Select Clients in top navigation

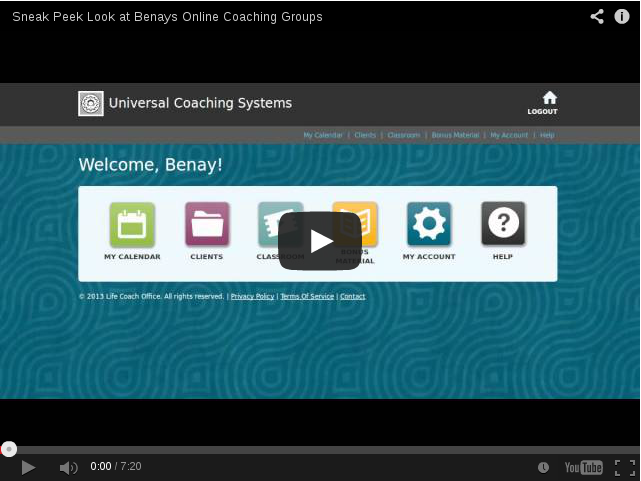click(365, 135)
